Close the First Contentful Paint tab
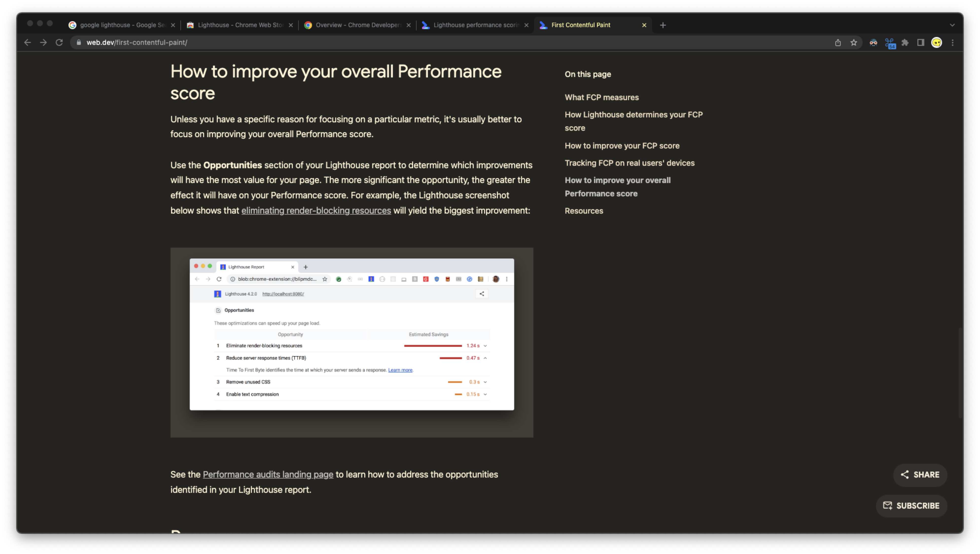This screenshot has width=980, height=554. click(x=644, y=25)
